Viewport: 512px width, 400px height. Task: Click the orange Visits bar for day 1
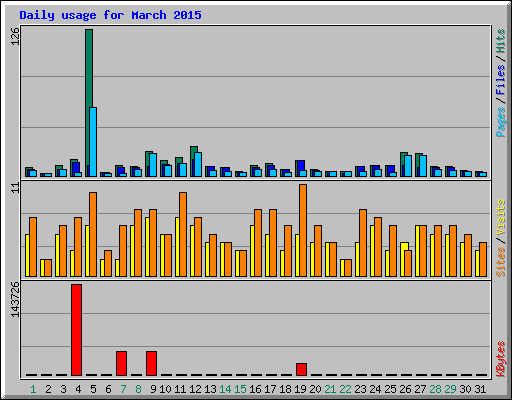click(x=33, y=247)
